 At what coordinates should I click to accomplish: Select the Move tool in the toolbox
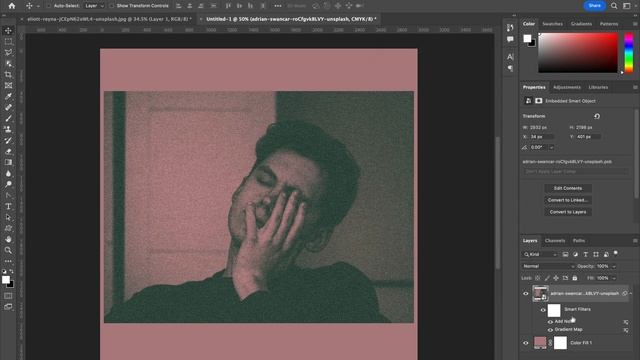tap(8, 31)
